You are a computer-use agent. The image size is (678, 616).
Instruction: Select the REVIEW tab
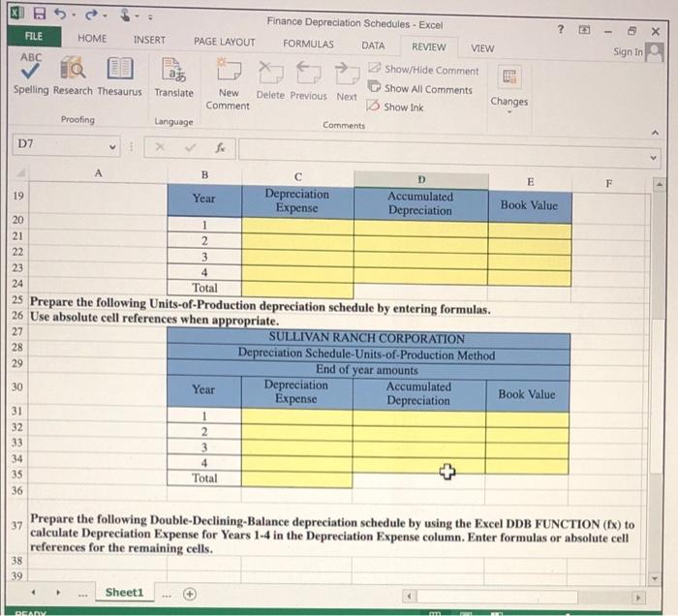coord(428,46)
